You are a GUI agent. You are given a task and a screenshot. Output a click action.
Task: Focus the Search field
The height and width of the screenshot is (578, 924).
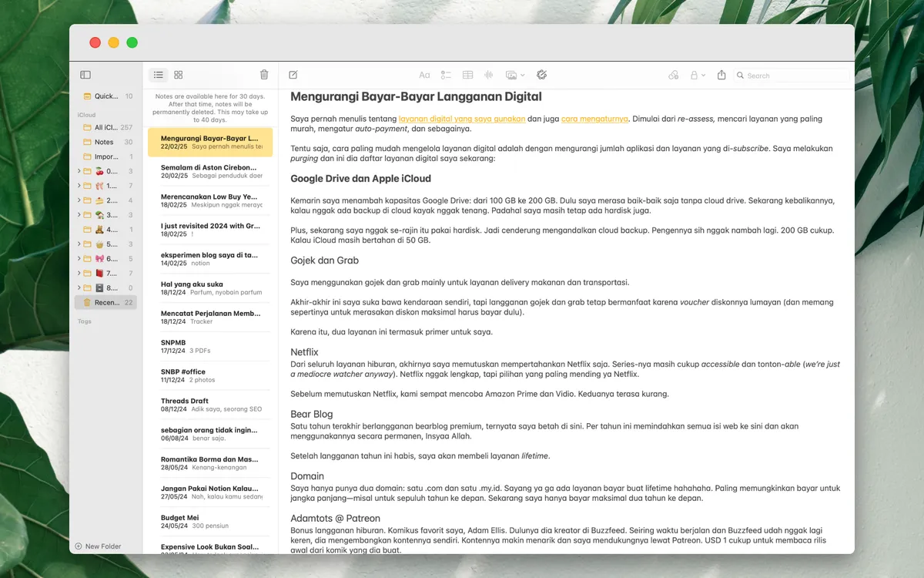[792, 76]
